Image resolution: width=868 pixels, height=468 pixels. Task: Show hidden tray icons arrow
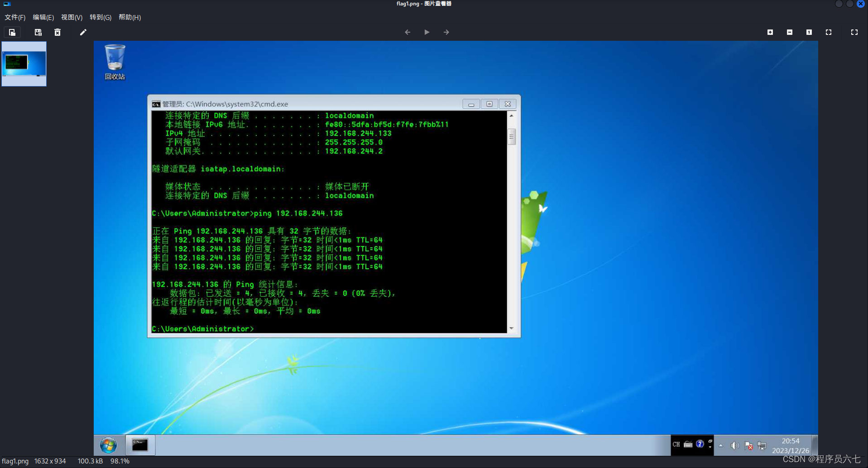(x=721, y=446)
